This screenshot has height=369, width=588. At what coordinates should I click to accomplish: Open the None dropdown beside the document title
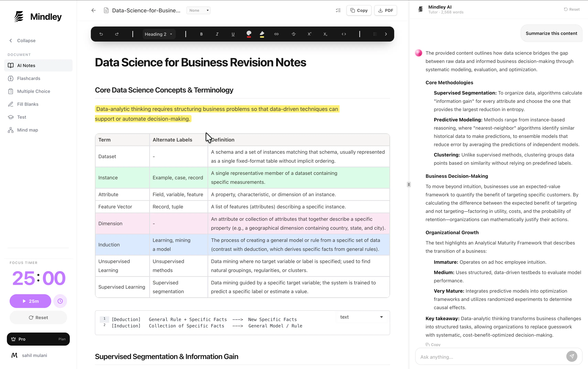coord(198,10)
